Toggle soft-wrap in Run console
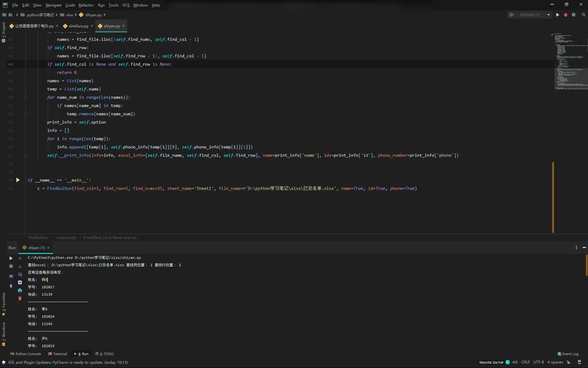Screen dimensions: 588x368 [20, 274]
